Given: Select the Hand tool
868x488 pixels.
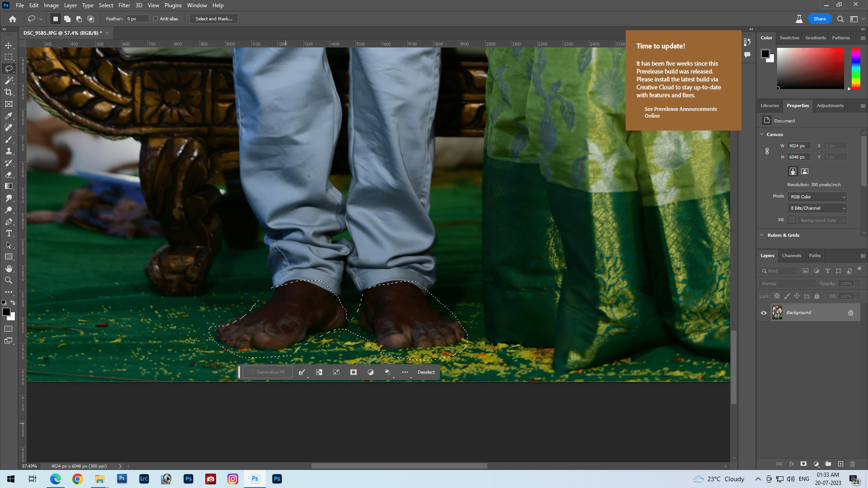Looking at the screenshot, I should [9, 268].
